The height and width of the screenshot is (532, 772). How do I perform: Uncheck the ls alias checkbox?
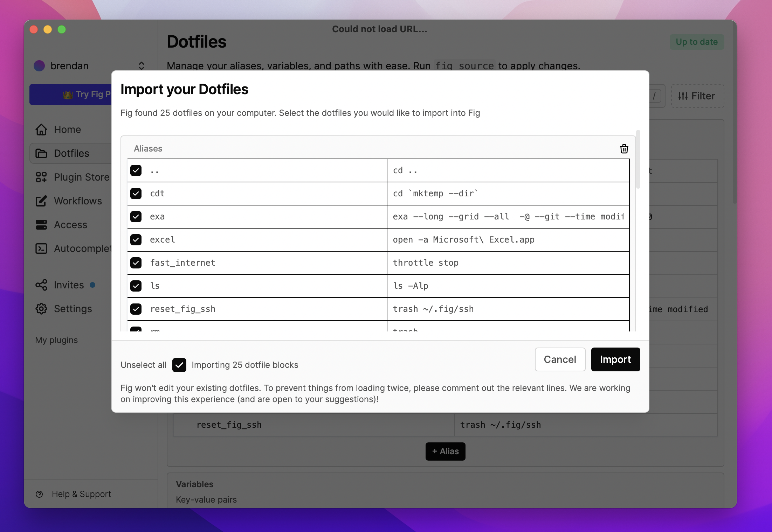click(136, 286)
